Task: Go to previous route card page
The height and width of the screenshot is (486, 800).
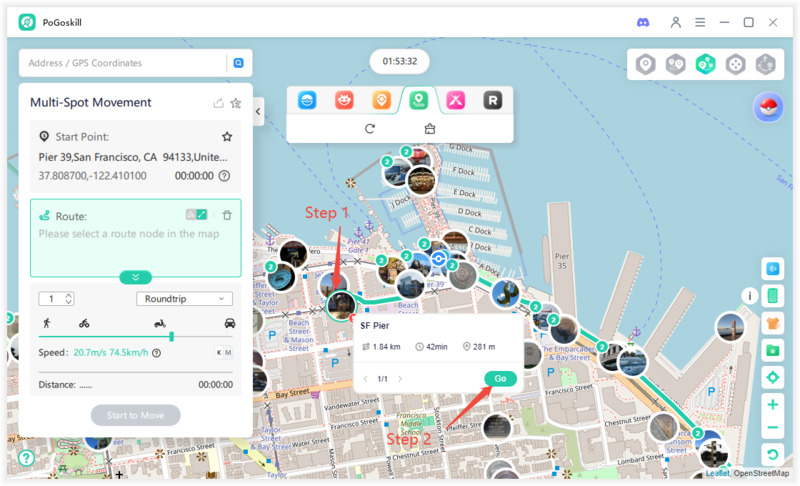Action: pyautogui.click(x=365, y=378)
